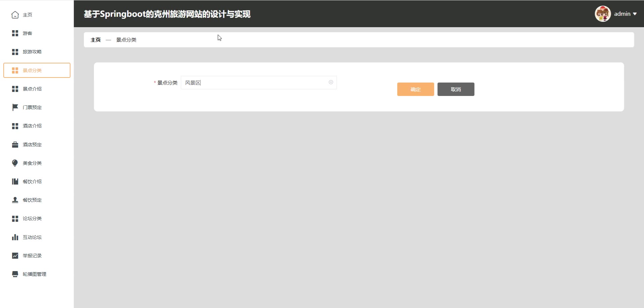Screen dimensions: 644x308
Task: Click the 主页 breadcrumb link
Action: pyautogui.click(x=96, y=40)
